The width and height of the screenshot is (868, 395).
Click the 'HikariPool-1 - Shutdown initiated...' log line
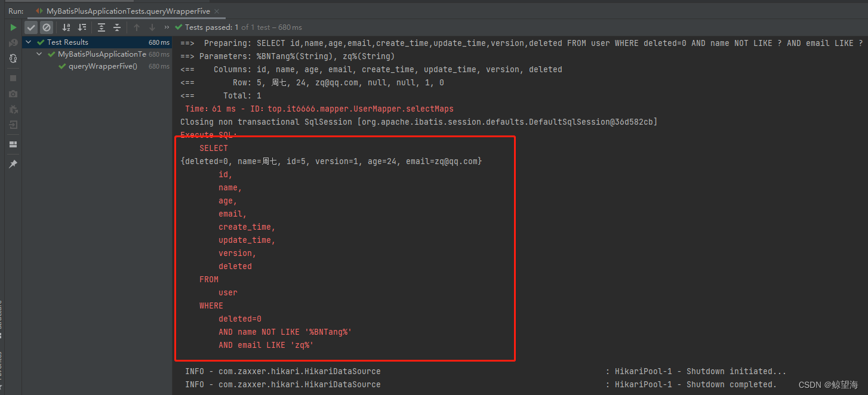click(486, 371)
